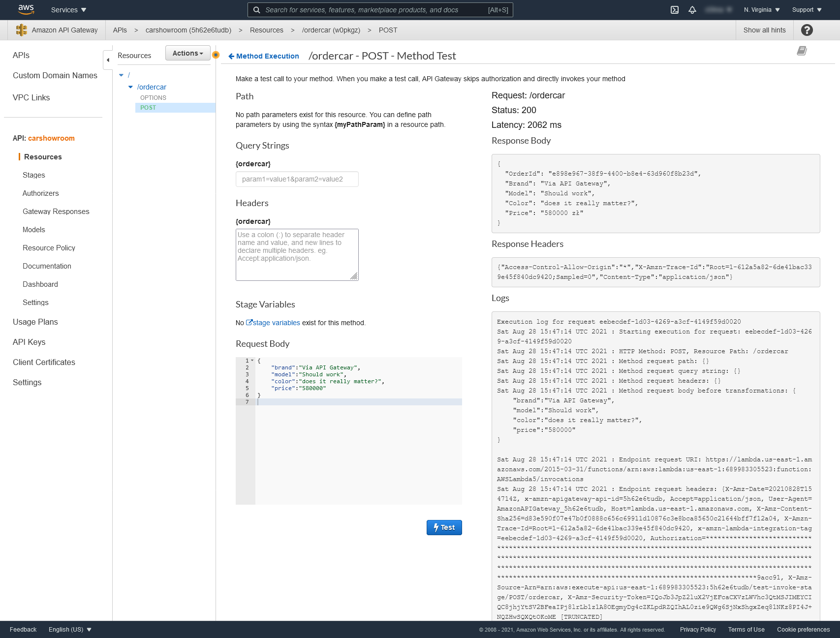The image size is (840, 638).
Task: Fold the JSON body at line 1
Action: pyautogui.click(x=252, y=361)
